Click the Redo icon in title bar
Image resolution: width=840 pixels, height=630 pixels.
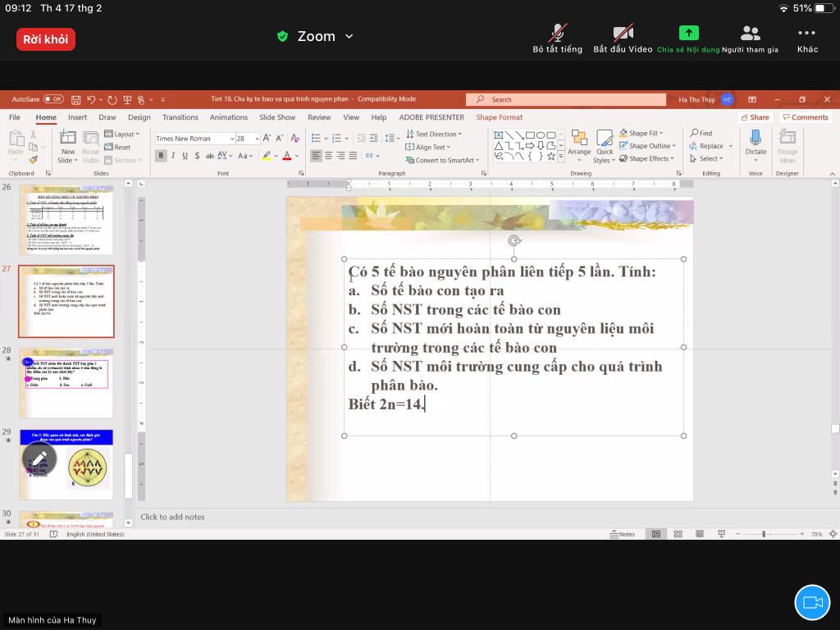[112, 99]
